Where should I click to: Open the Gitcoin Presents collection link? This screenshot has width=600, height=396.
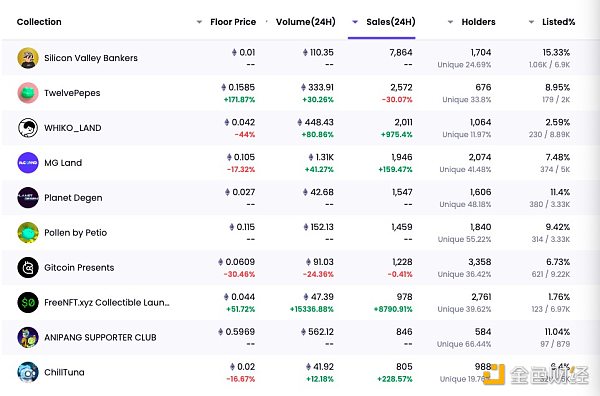(79, 268)
